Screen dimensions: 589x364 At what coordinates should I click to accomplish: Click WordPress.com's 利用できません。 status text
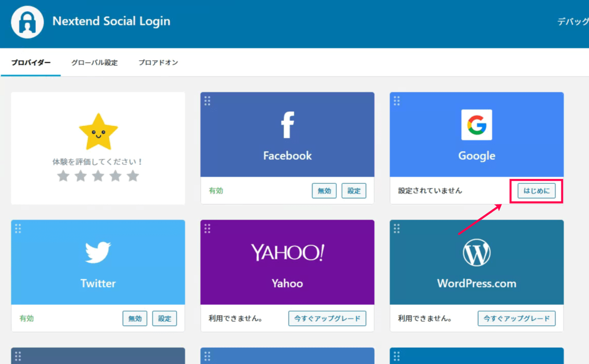425,318
